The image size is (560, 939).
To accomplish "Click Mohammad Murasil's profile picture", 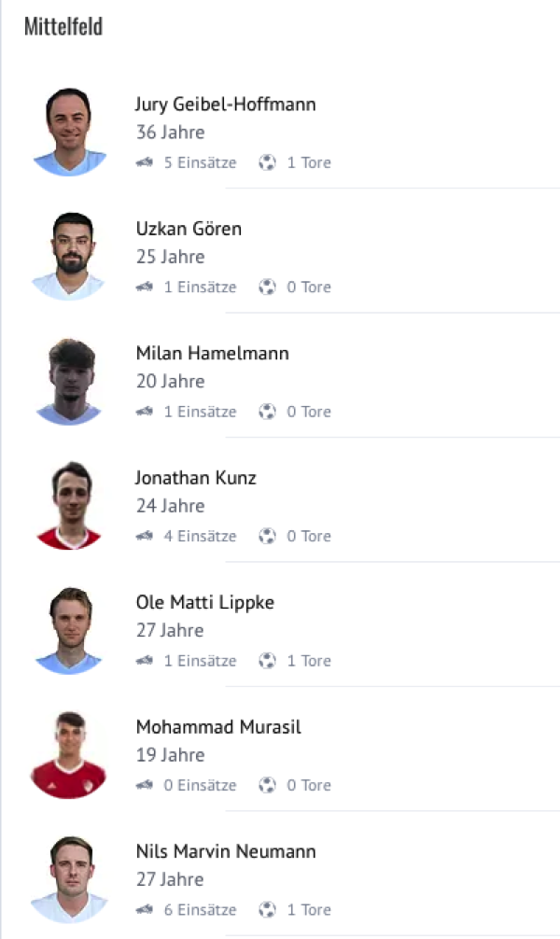I will click(69, 754).
